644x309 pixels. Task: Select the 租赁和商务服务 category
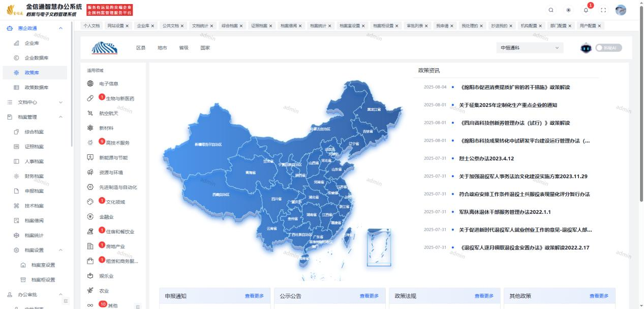click(112, 261)
